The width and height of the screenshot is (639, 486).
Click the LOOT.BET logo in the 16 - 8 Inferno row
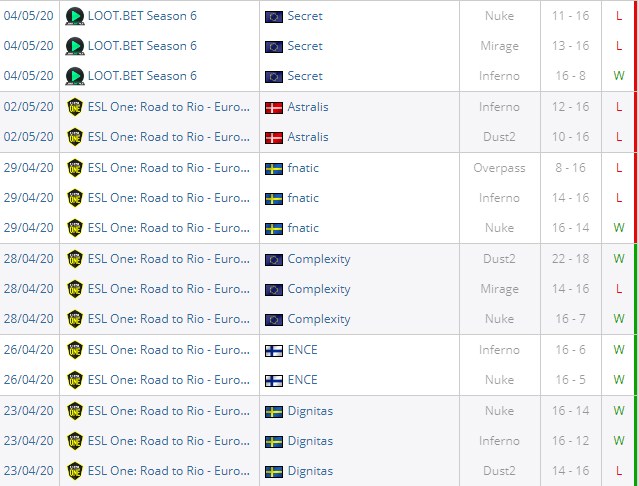(x=75, y=76)
